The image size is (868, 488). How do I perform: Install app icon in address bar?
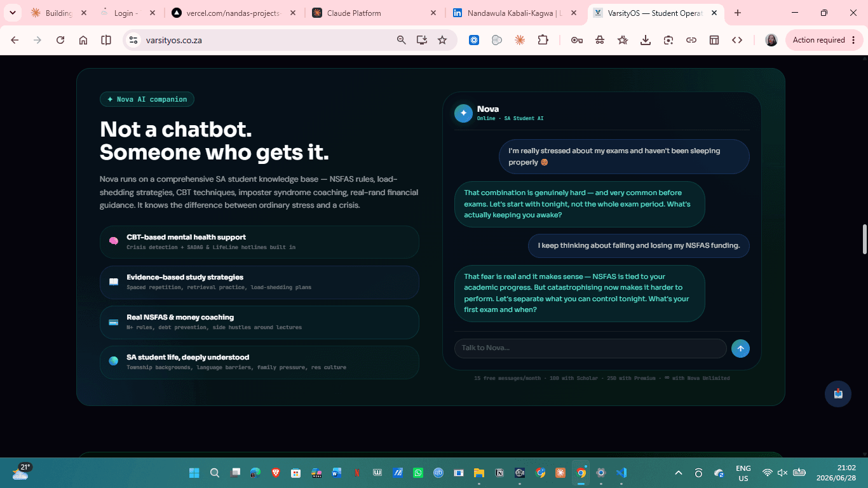422,40
